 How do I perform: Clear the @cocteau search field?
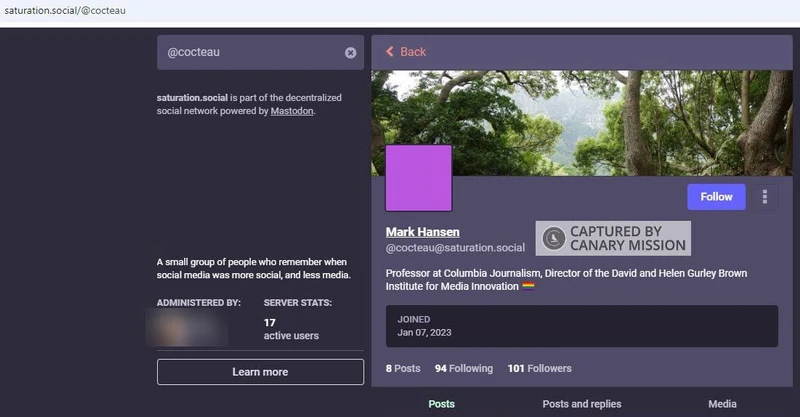(x=350, y=53)
